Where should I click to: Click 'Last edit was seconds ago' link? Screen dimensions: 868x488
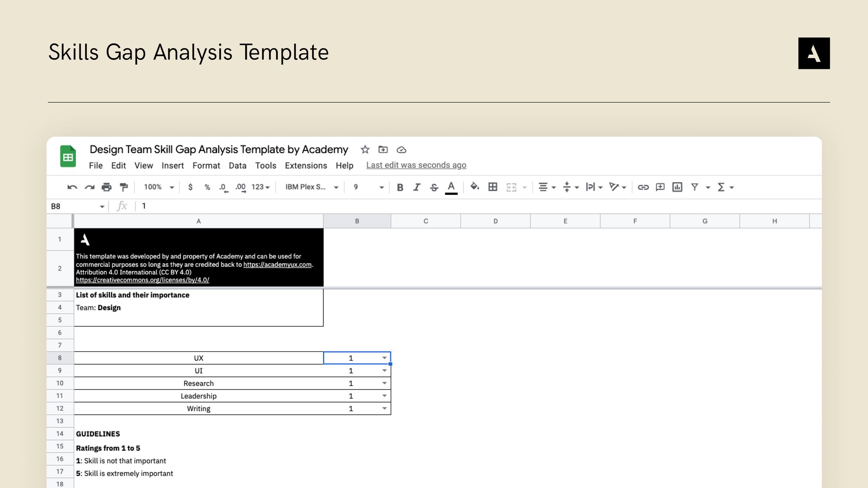click(416, 165)
